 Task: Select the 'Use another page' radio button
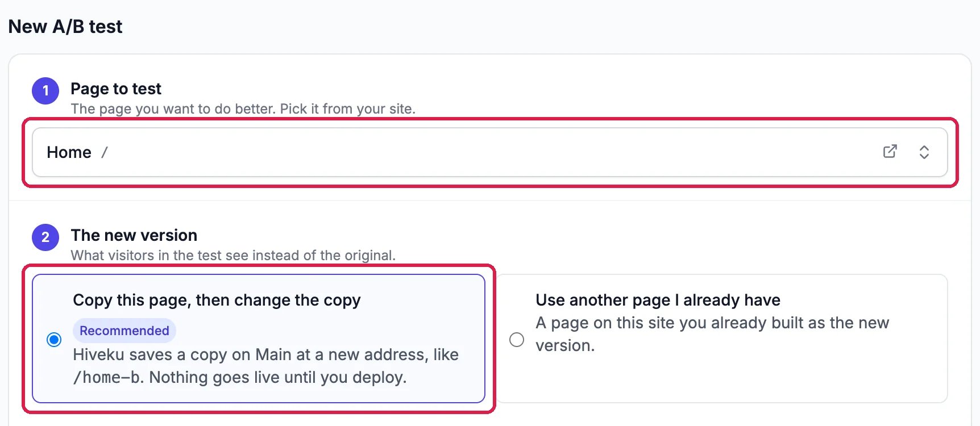pyautogui.click(x=517, y=340)
